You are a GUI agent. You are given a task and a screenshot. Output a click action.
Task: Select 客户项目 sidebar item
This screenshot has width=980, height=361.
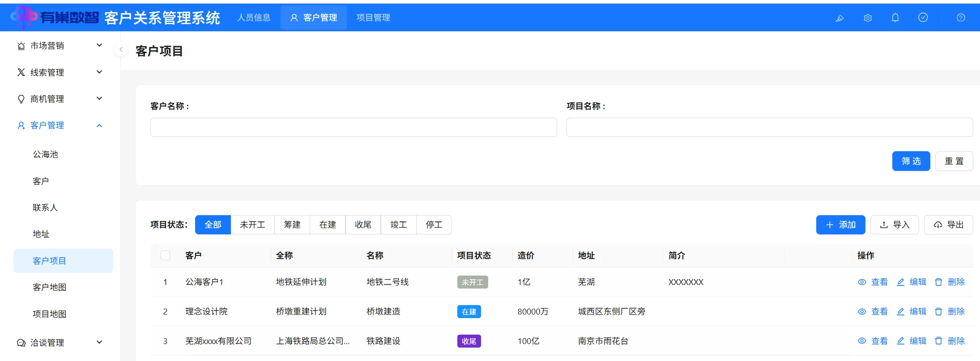point(63,261)
